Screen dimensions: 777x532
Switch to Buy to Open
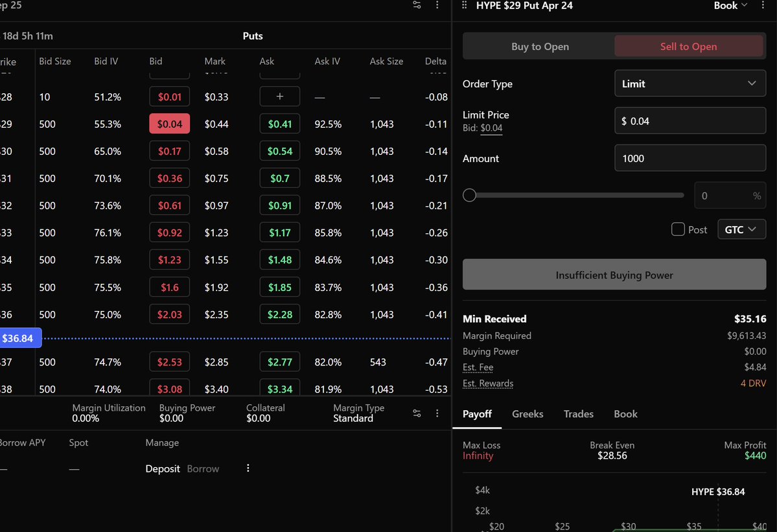pyautogui.click(x=540, y=47)
